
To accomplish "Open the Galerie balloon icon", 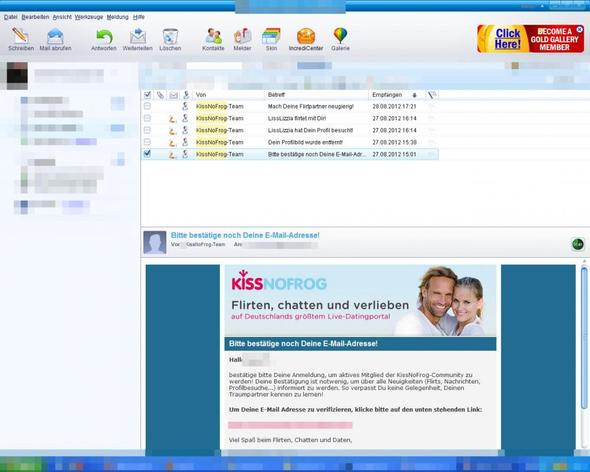I will click(340, 36).
